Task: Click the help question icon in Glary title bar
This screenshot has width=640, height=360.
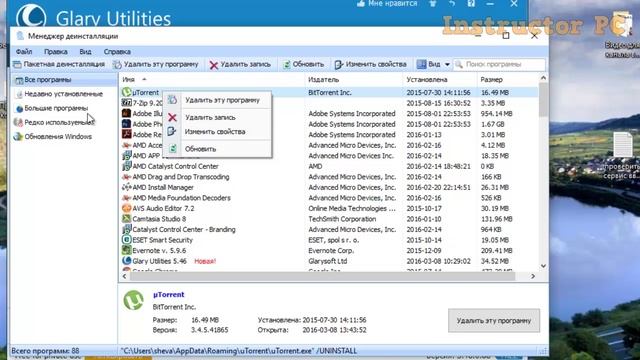Action: coord(471,4)
